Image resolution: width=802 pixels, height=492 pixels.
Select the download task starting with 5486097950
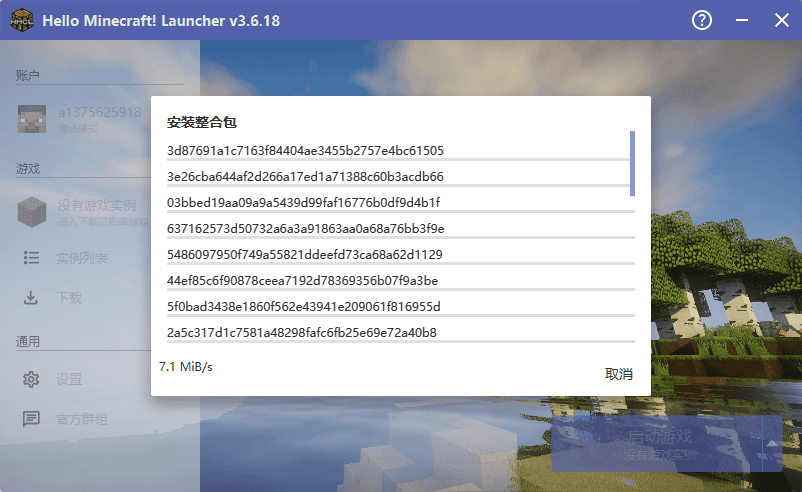pos(304,254)
